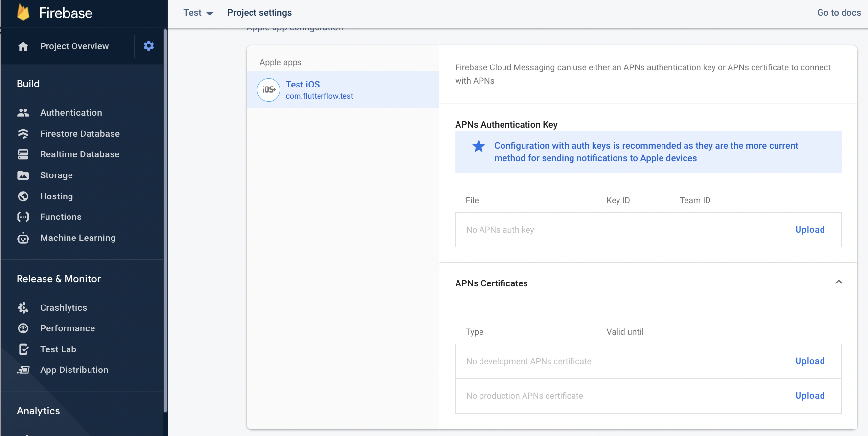Image resolution: width=868 pixels, height=436 pixels.
Task: Open App Distribution section
Action: tap(74, 370)
